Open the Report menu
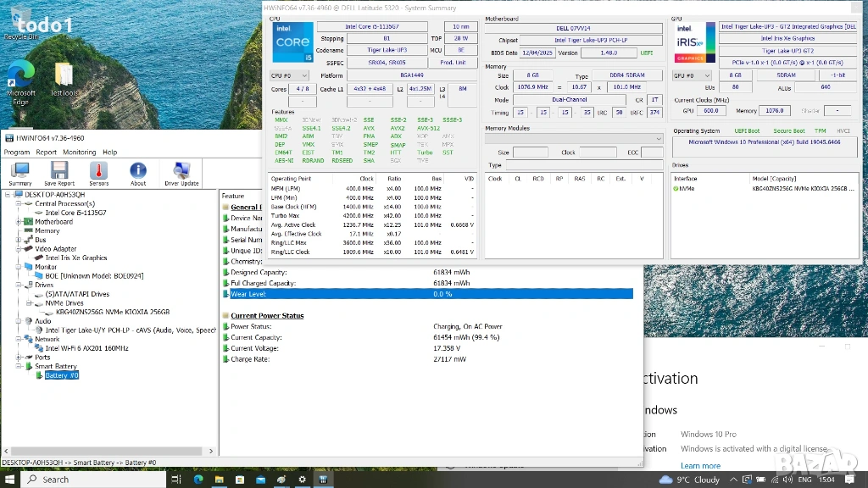The height and width of the screenshot is (488, 868). pyautogui.click(x=46, y=152)
